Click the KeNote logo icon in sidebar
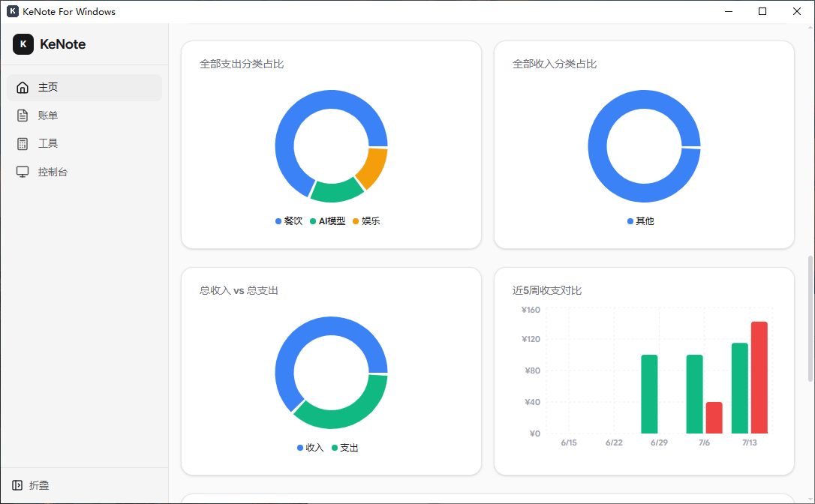The height and width of the screenshot is (504, 815). (x=23, y=44)
